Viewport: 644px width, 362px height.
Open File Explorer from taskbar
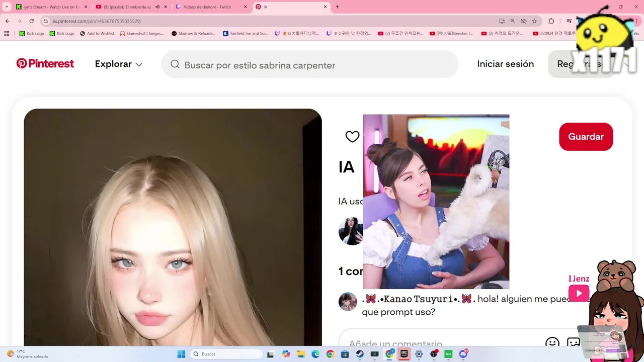[300, 354]
